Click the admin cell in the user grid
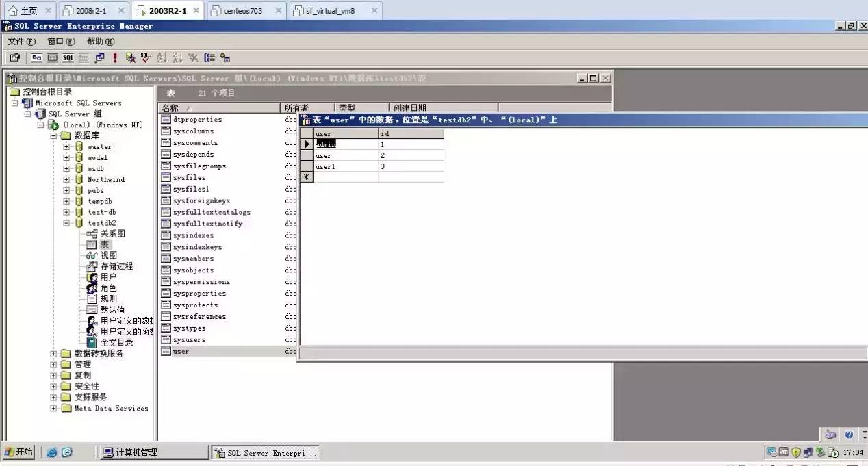Screen dimensions: 868x466 pyautogui.click(x=346, y=144)
